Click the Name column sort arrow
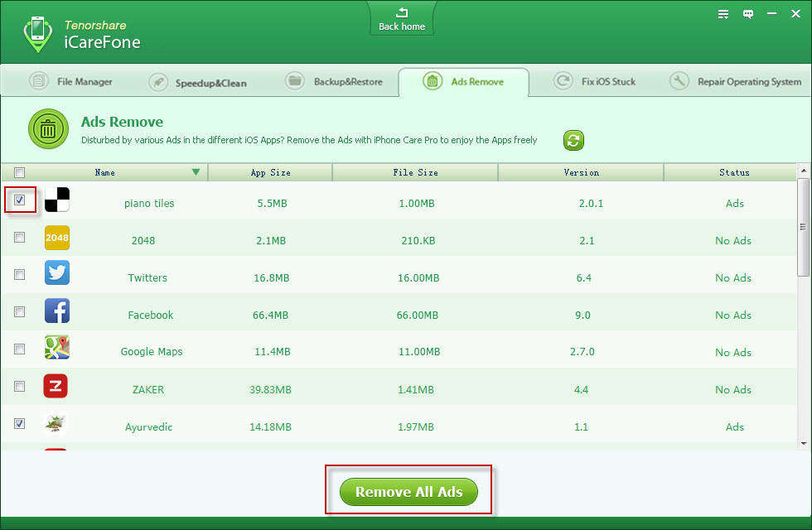Image resolution: width=812 pixels, height=530 pixels. tap(196, 172)
